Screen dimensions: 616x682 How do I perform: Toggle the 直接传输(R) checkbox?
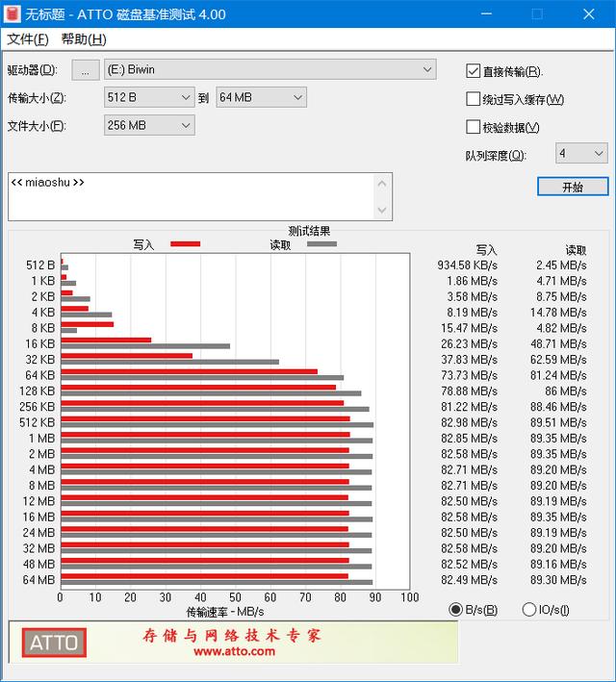(x=473, y=71)
